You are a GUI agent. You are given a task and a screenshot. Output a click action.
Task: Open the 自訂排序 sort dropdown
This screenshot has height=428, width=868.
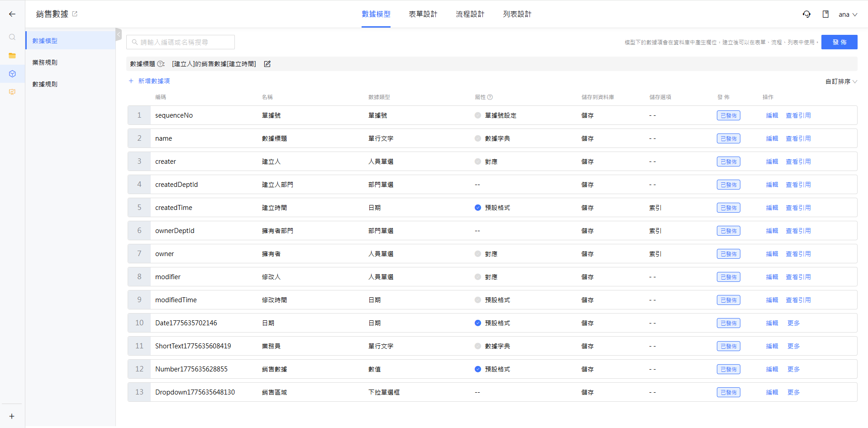[841, 81]
